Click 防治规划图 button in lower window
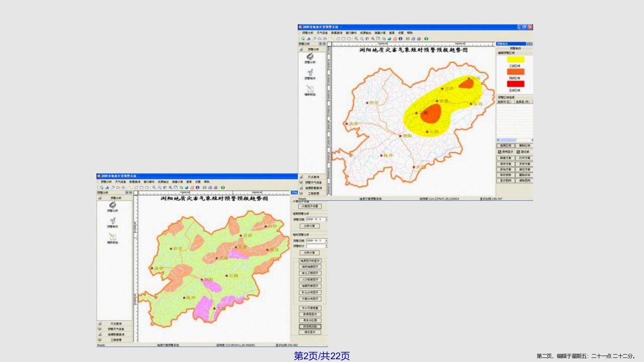The height and width of the screenshot is (362, 644). [310, 327]
